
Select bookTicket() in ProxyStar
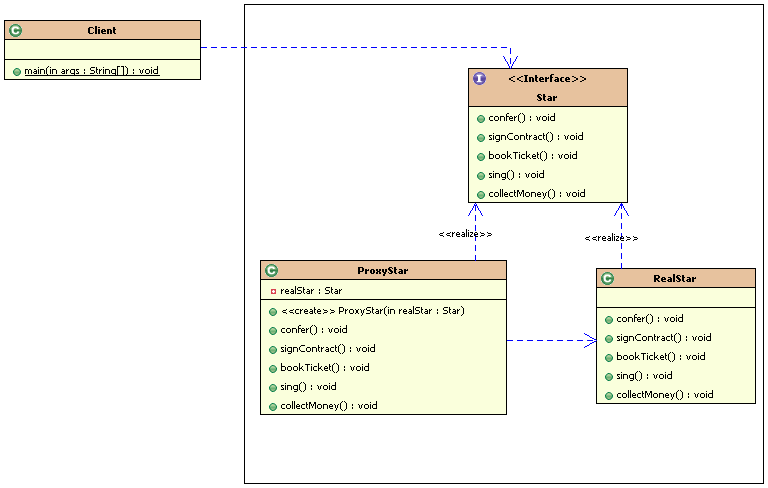pos(325,368)
